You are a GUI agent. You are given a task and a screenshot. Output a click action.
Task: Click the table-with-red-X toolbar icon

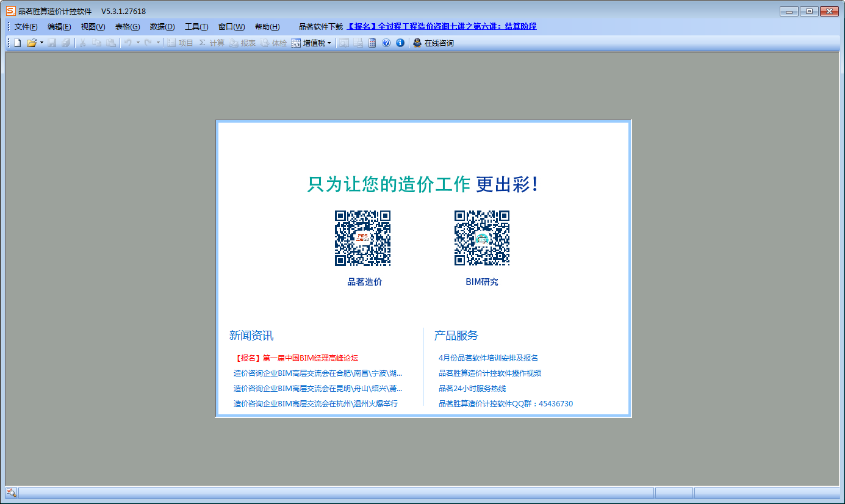click(x=358, y=43)
